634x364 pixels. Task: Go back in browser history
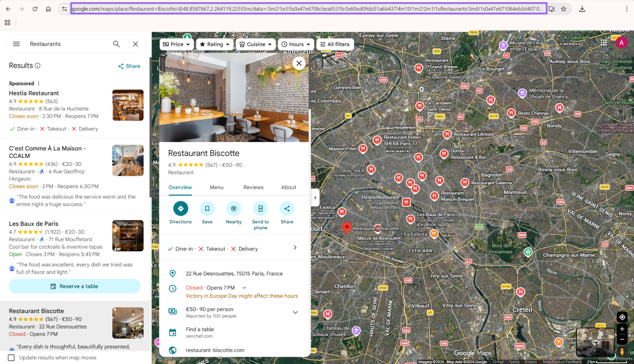(x=8, y=9)
